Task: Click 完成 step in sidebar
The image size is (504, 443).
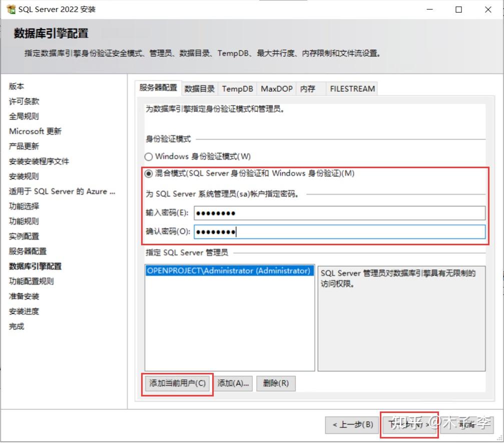Action: [17, 327]
